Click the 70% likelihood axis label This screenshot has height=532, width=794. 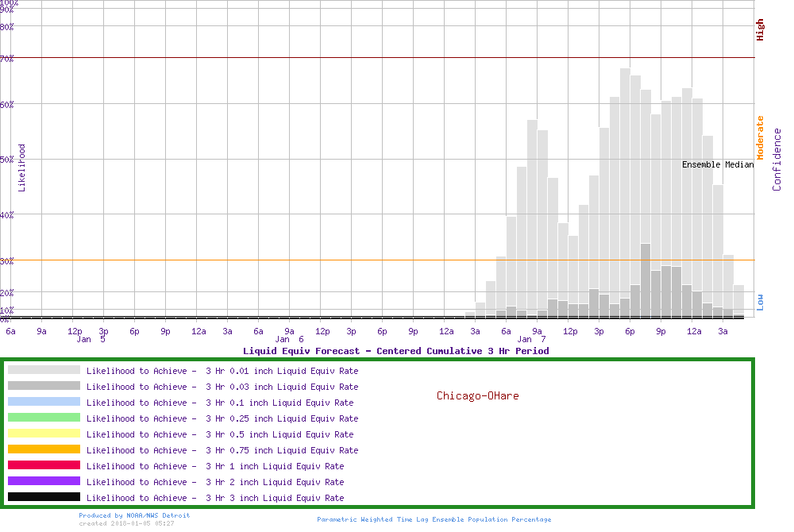(7, 59)
